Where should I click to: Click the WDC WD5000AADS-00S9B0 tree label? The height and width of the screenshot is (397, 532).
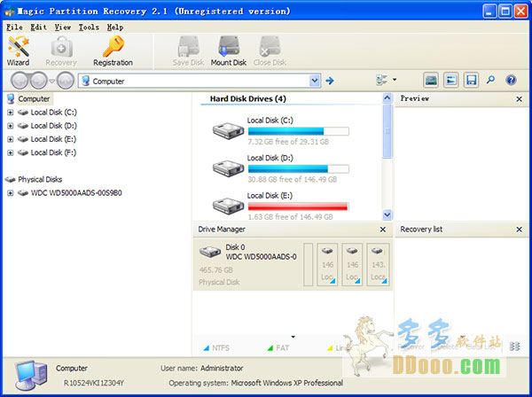[x=76, y=193]
